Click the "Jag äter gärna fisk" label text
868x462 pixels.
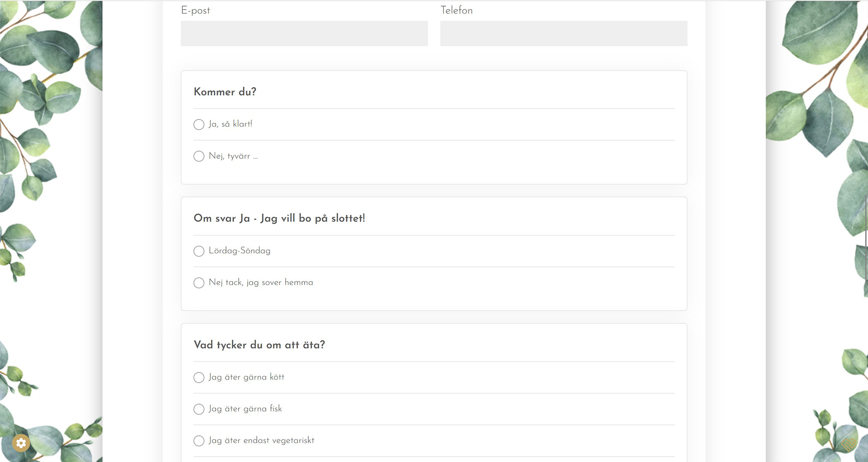point(245,409)
